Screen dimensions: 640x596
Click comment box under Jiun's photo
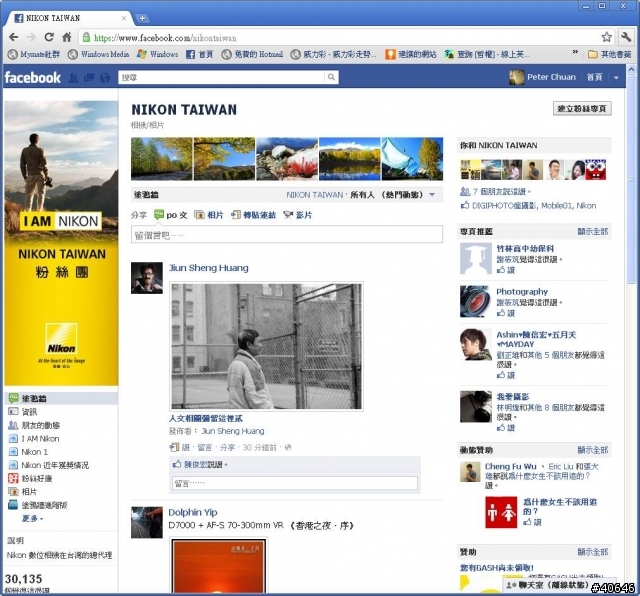point(295,483)
